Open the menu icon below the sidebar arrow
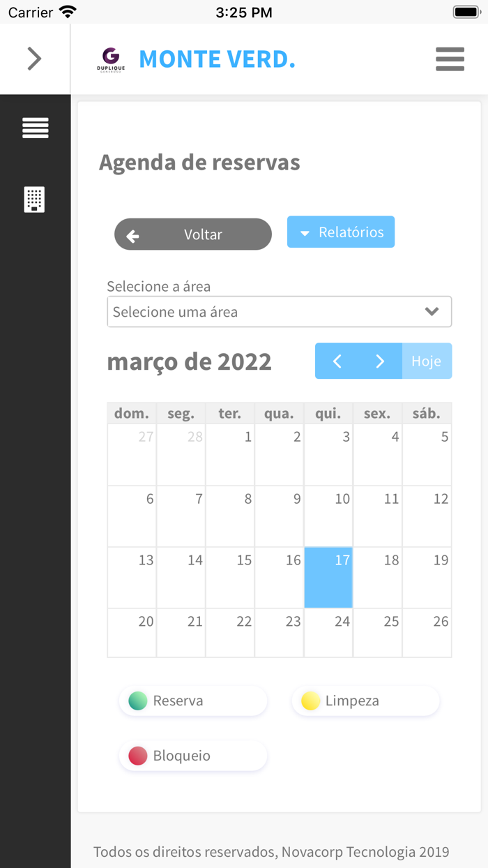 (x=35, y=128)
